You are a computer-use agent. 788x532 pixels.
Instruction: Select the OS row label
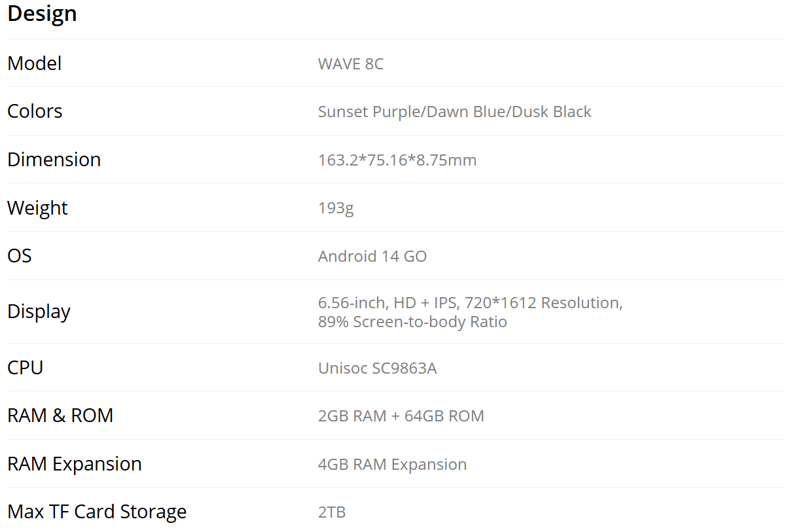pos(20,256)
